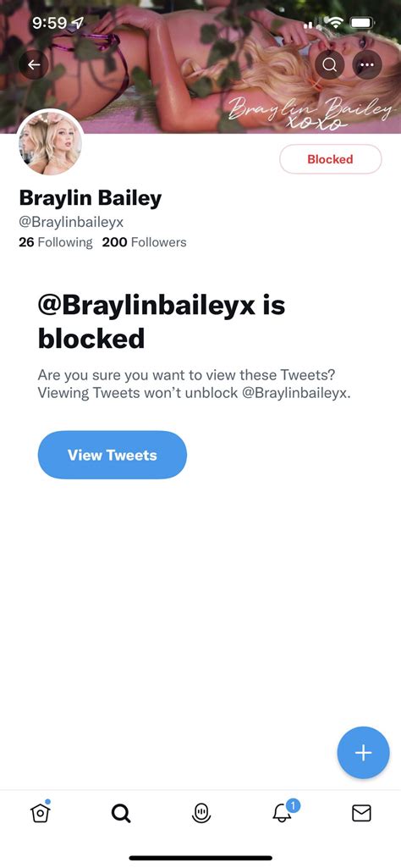
Task: Tap the compose new Tweet plus button
Action: coord(364,752)
